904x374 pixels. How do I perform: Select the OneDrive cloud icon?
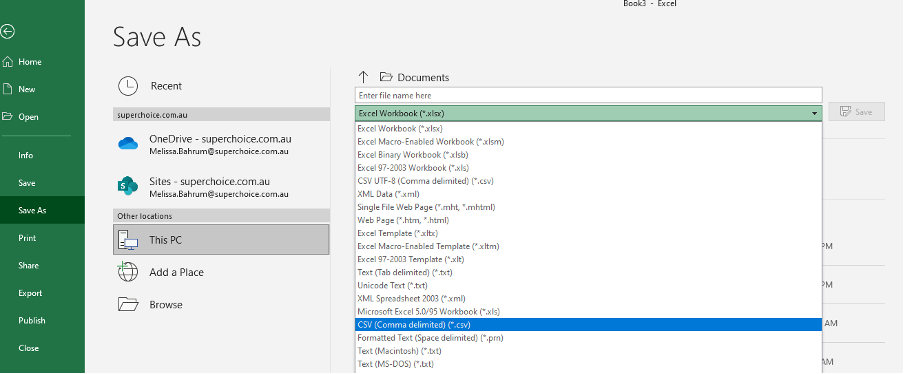tap(128, 144)
